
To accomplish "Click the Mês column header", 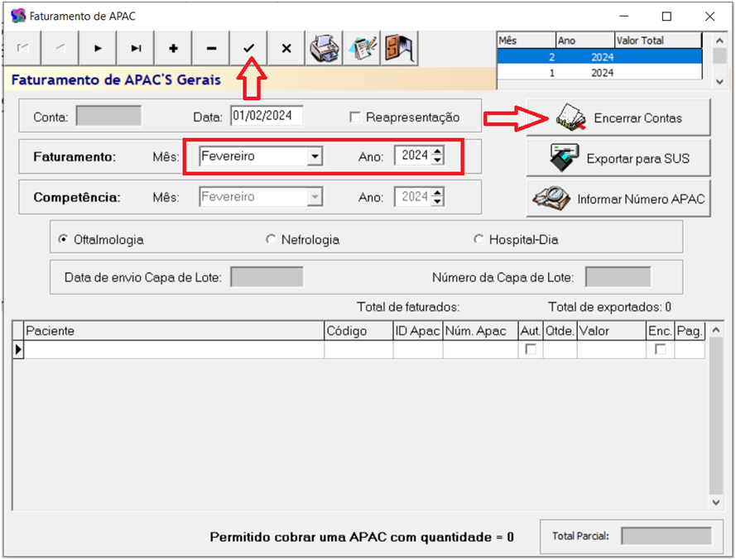I will [x=527, y=41].
